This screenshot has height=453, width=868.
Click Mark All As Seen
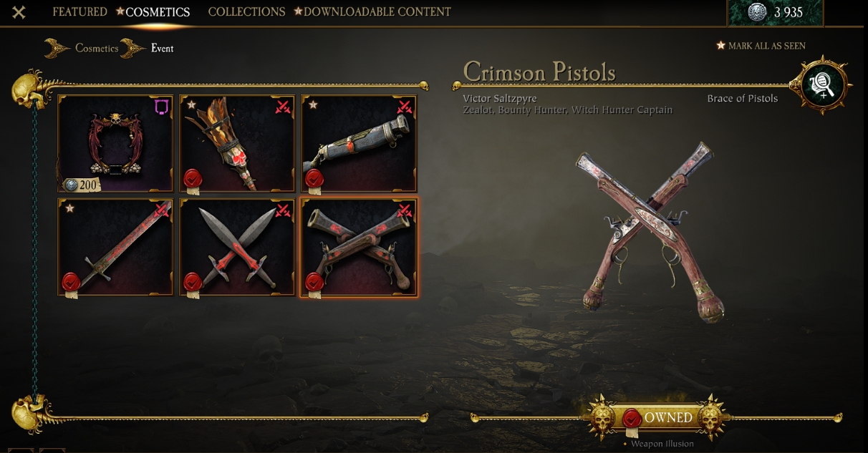tap(767, 46)
